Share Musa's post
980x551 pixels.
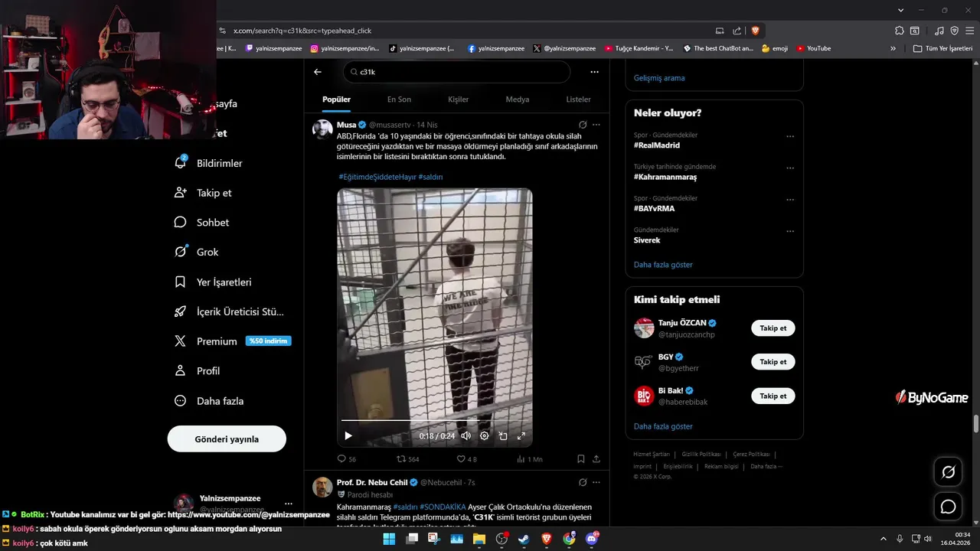point(596,459)
